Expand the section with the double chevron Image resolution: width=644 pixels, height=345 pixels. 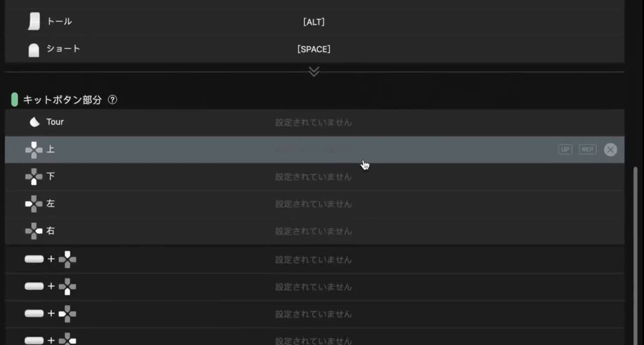(x=314, y=71)
